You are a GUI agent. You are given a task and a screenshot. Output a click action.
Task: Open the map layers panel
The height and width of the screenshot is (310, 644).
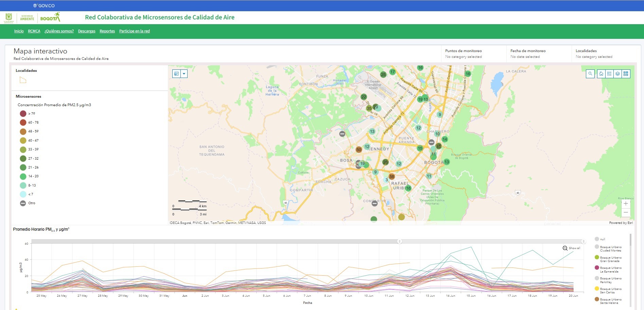click(617, 74)
